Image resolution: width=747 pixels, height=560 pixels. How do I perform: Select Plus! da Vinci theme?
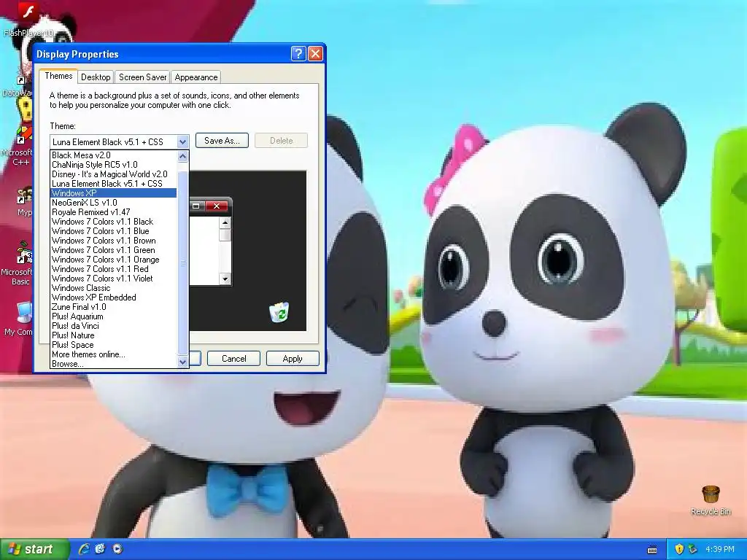tap(113, 327)
